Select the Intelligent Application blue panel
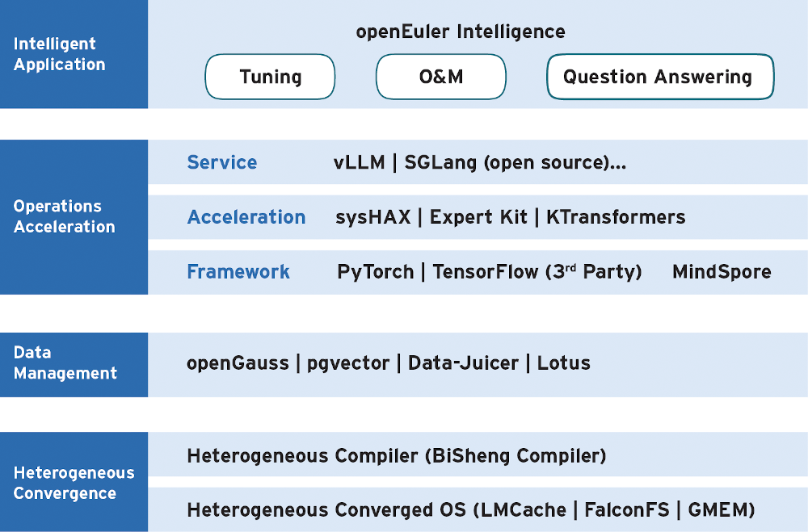The height and width of the screenshot is (532, 808). point(74,54)
